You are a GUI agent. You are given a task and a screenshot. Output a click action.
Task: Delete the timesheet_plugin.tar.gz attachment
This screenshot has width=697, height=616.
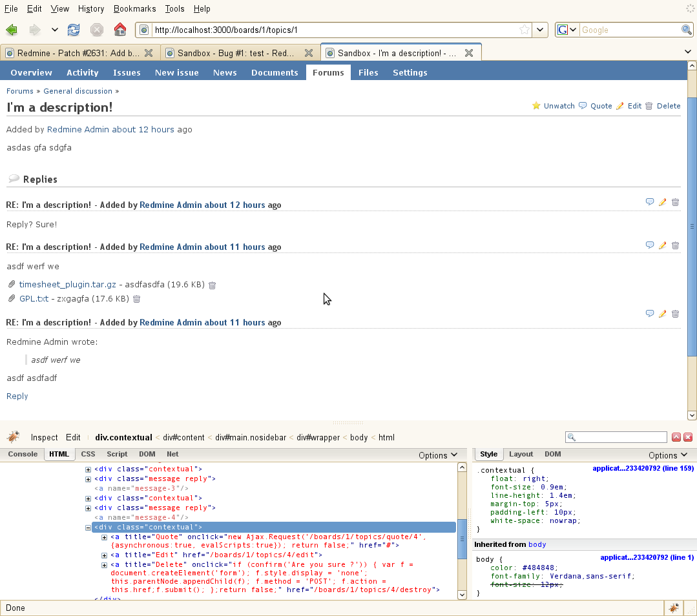212,285
